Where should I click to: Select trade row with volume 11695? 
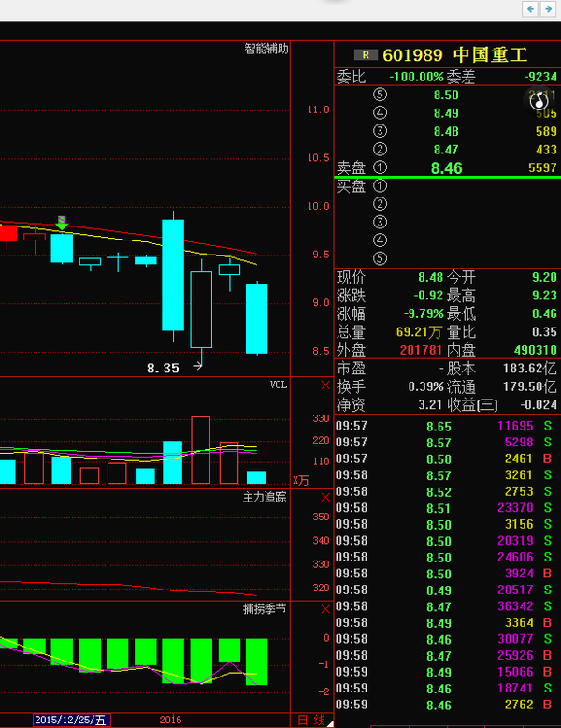tap(444, 426)
